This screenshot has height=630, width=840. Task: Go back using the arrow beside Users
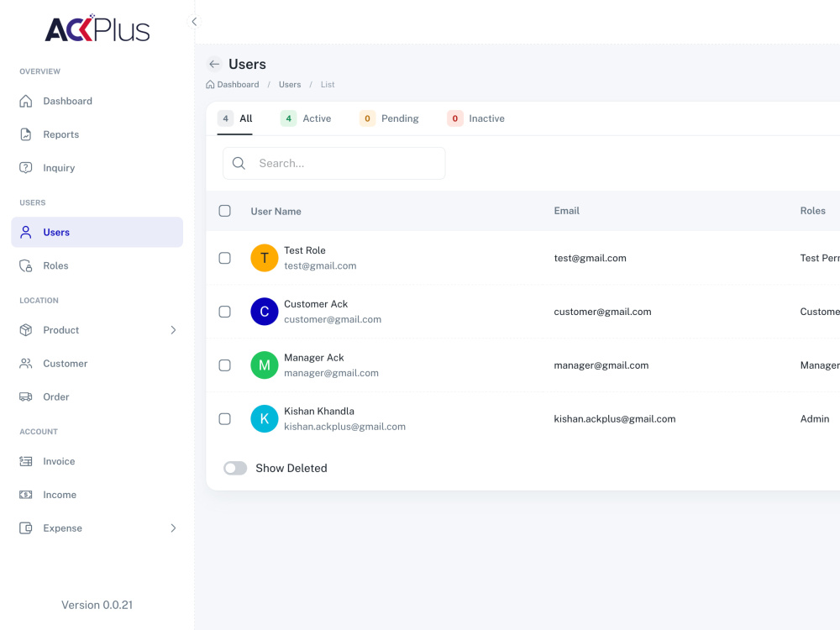(x=214, y=65)
